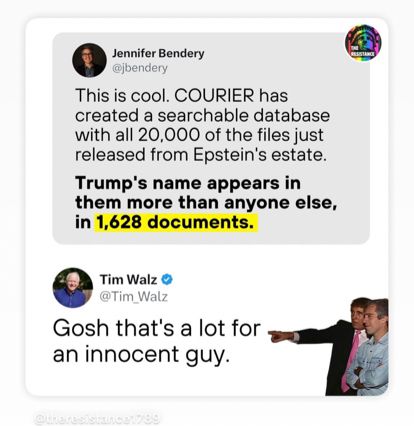This screenshot has height=426, width=414.
Task: Click the yellow highlighted 1,628 documents text
Action: click(177, 222)
